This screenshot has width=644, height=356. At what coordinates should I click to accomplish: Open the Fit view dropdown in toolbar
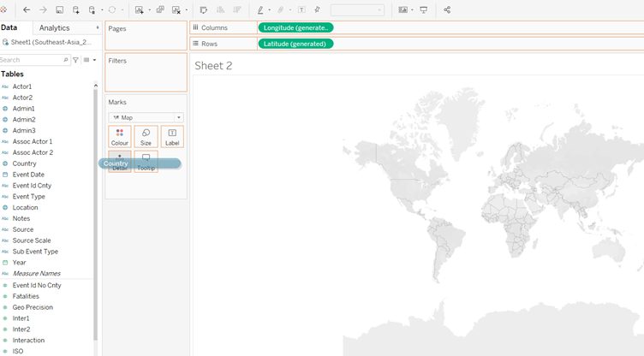(357, 10)
